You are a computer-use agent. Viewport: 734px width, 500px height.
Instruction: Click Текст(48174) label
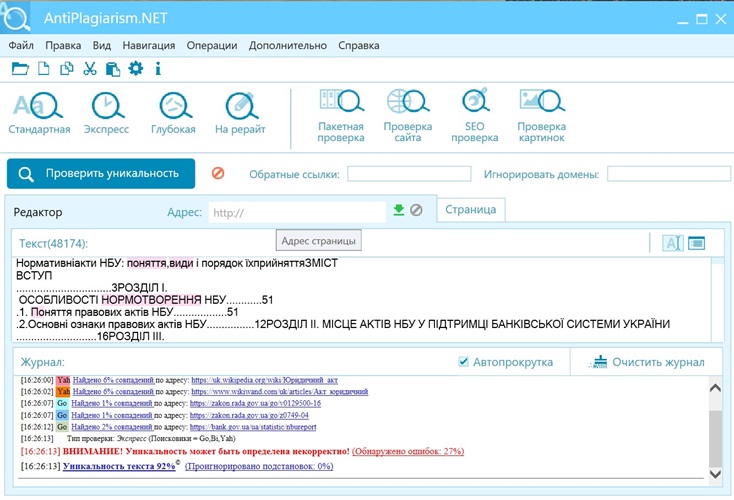click(53, 243)
